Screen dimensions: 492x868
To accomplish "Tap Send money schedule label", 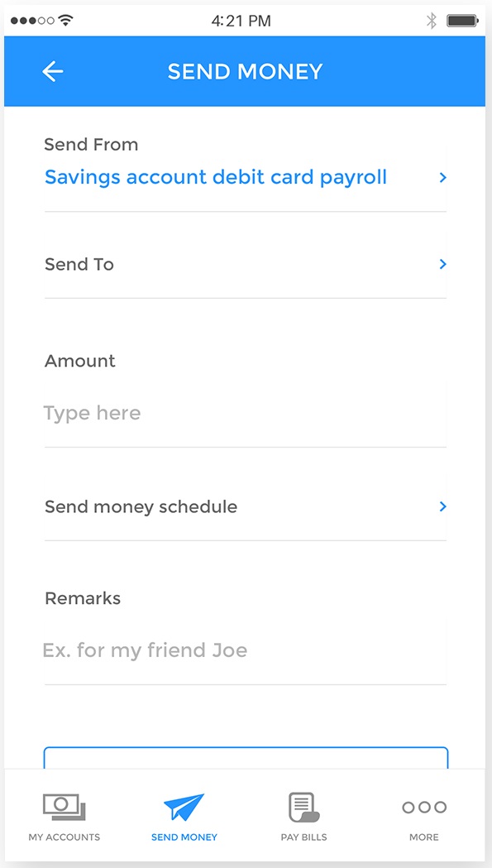I will tap(141, 507).
